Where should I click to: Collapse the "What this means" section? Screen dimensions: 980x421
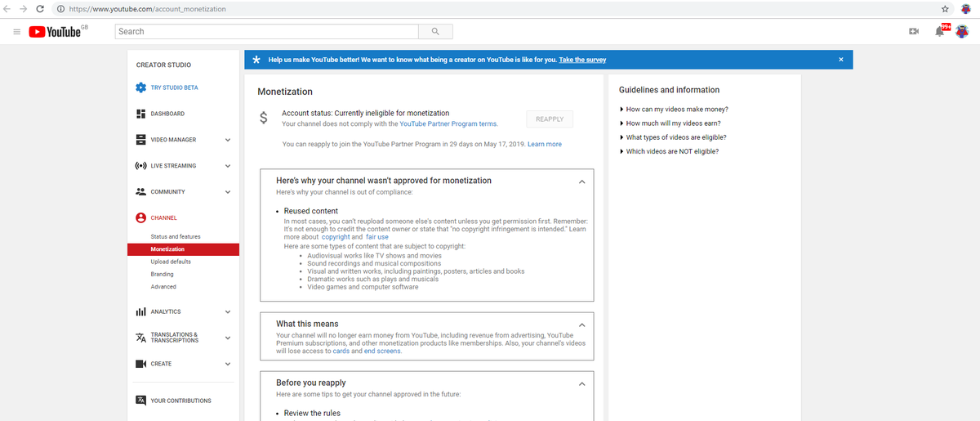pyautogui.click(x=582, y=325)
